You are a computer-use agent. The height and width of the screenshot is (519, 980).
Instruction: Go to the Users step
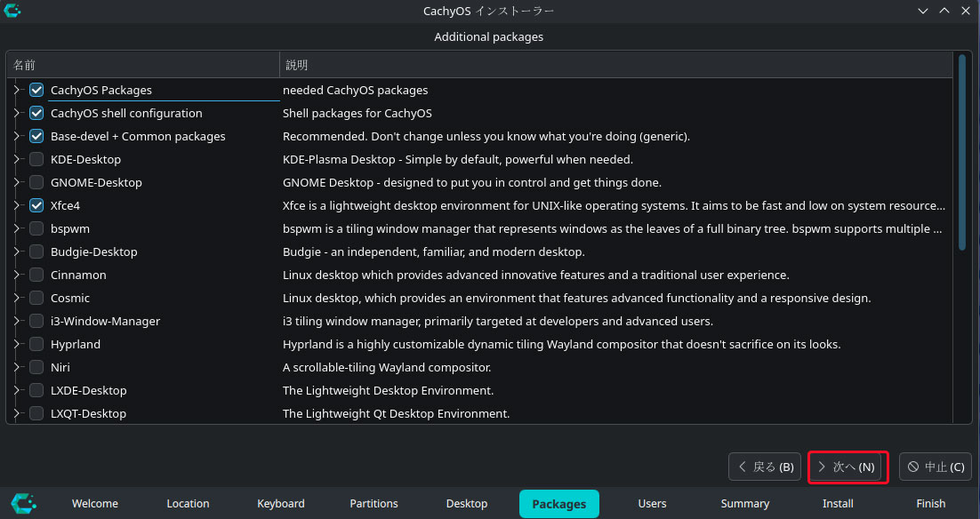tap(652, 503)
